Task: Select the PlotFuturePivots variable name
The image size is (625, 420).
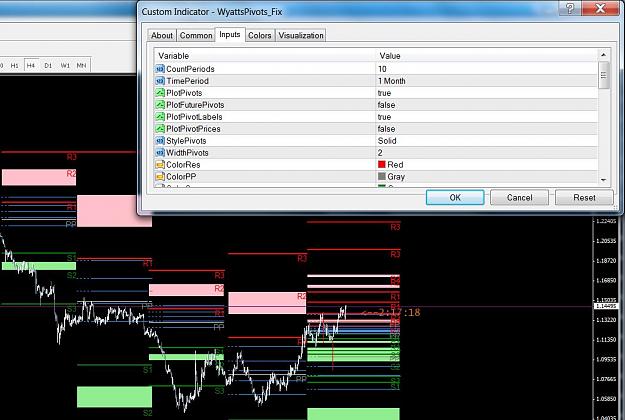Action: [195, 105]
